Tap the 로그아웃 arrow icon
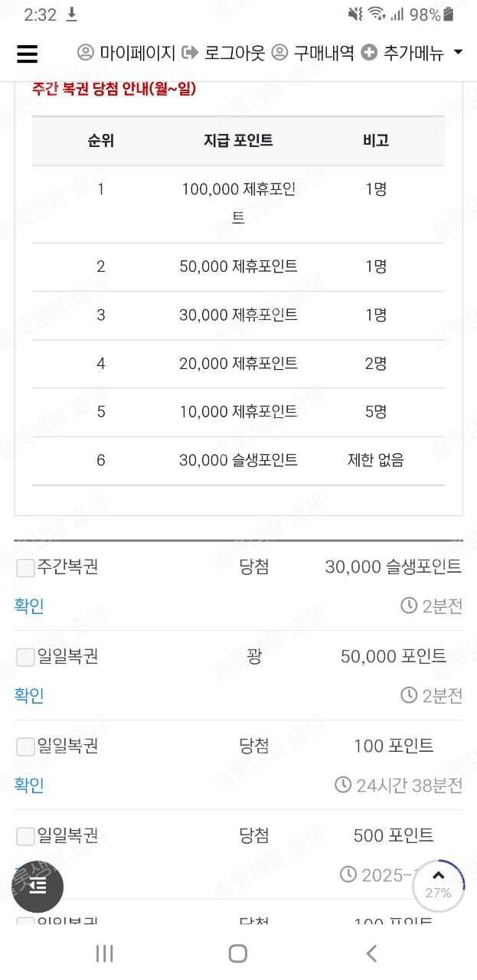This screenshot has width=477, height=980. tap(190, 53)
